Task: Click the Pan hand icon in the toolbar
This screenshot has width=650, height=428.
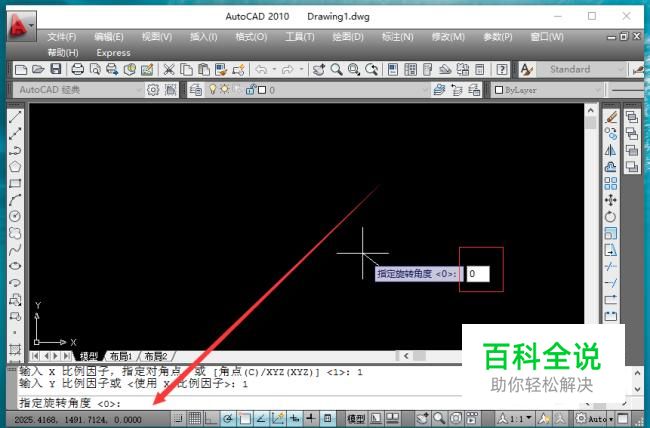Action: (319, 69)
